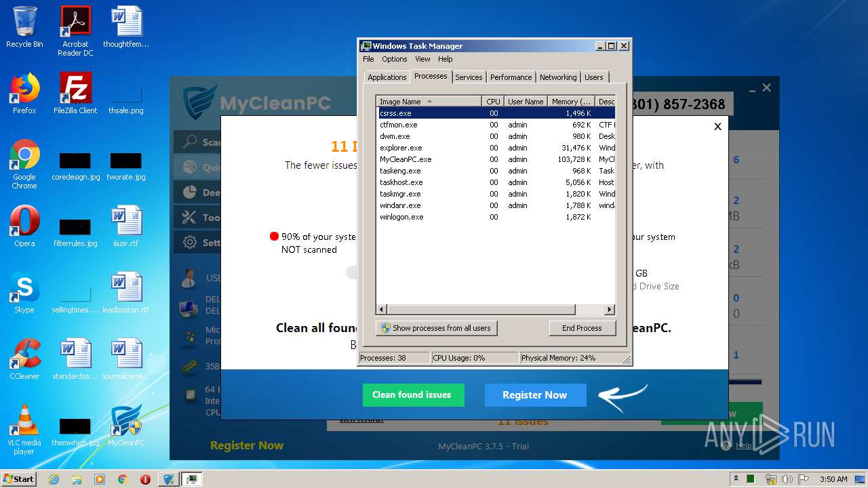Switch to Networking tab
Viewport: 868px width, 488px height.
click(558, 77)
